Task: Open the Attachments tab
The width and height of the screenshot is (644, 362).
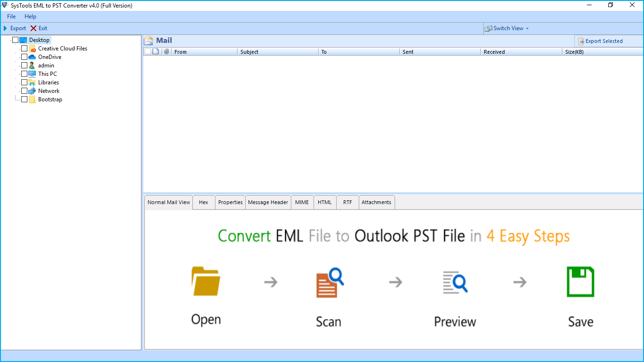Action: (376, 202)
